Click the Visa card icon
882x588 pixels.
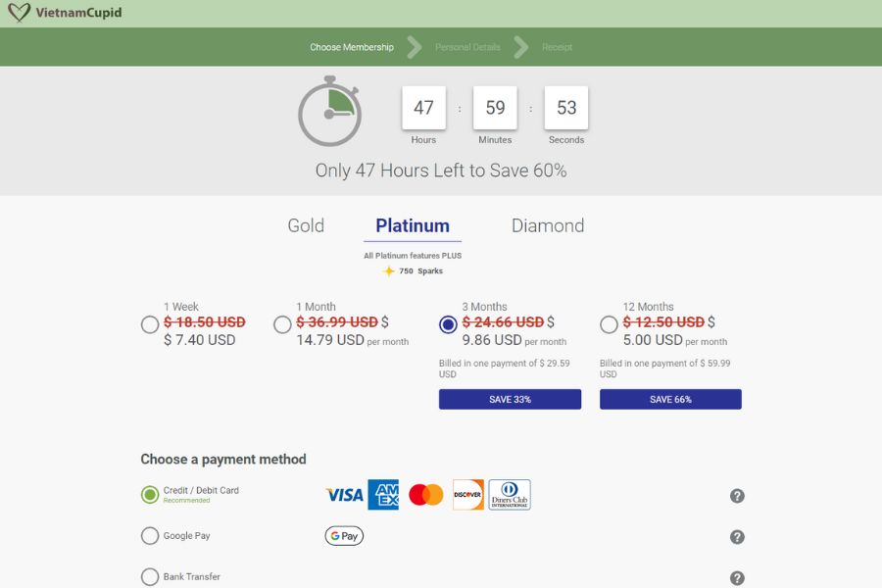pos(344,495)
